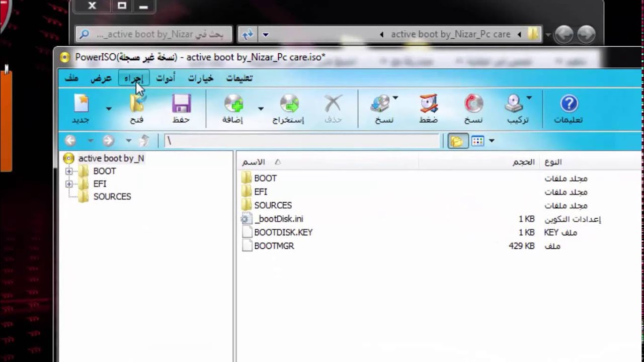Click the 429 KB size value

coord(521,246)
